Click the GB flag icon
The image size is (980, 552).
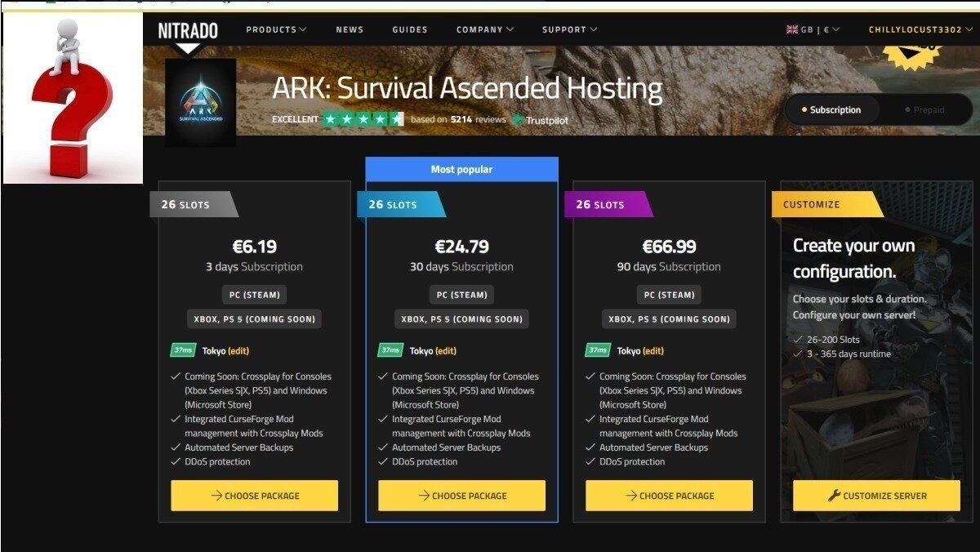click(791, 29)
